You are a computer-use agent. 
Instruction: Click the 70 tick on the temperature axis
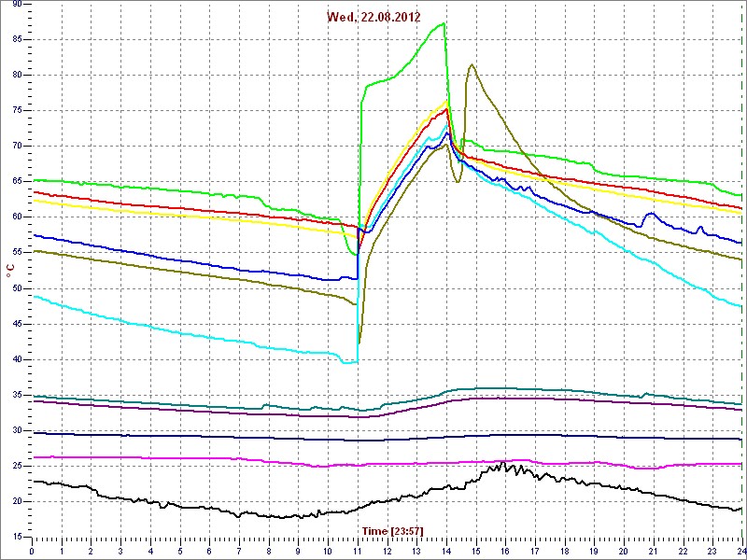tap(16, 147)
